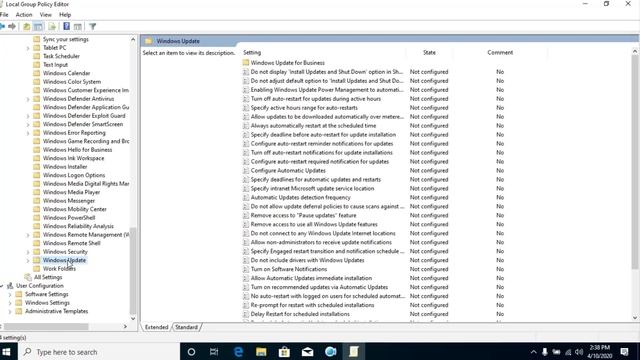Open Microsoft Store from taskbar

pos(284,351)
